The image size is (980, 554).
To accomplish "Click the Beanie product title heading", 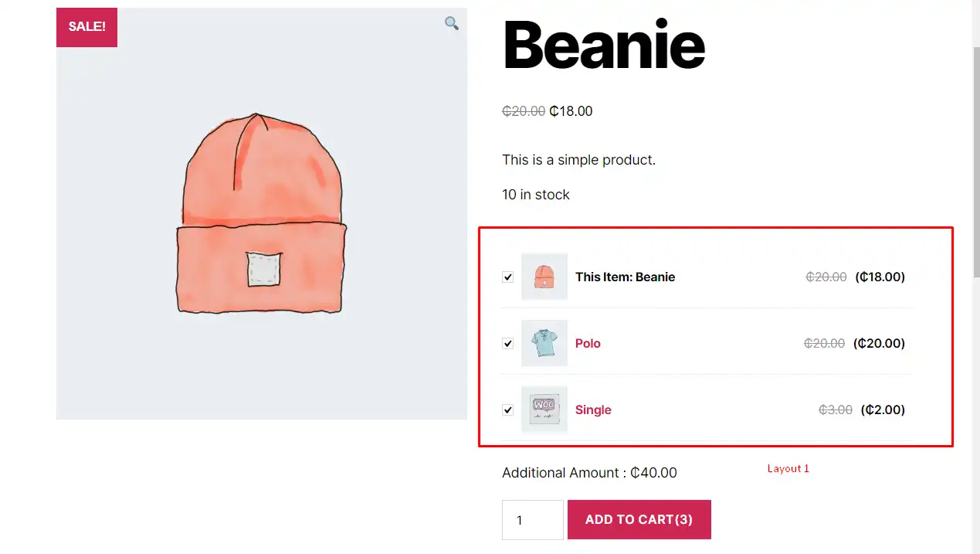I will coord(604,45).
